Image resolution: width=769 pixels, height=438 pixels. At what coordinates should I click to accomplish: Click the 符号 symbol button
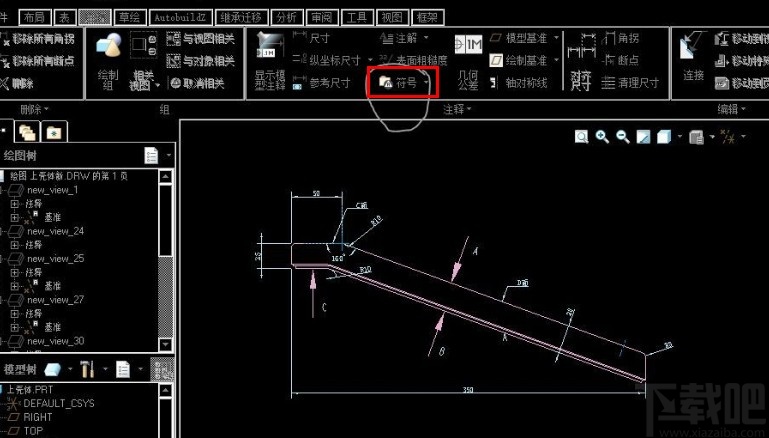[x=398, y=83]
